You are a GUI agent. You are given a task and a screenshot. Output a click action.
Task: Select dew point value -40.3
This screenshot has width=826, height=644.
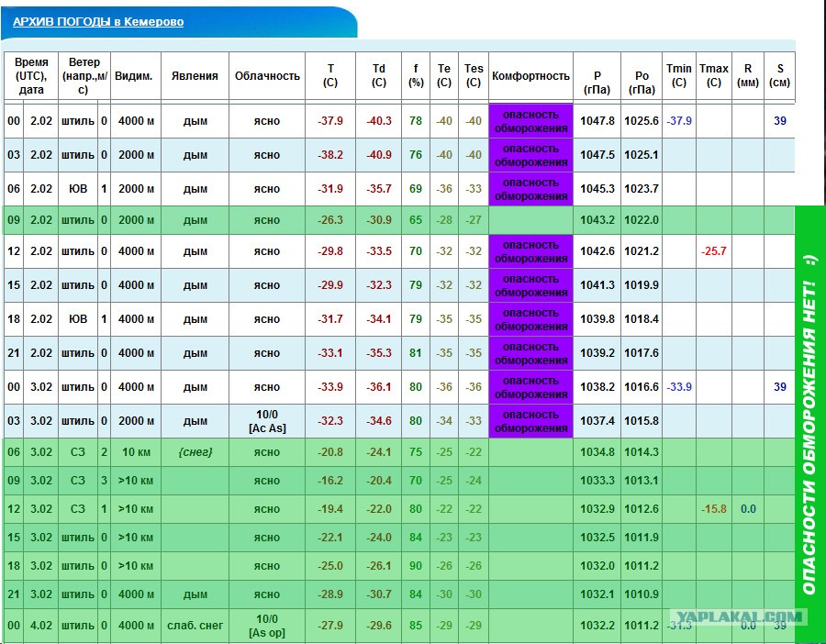(x=379, y=120)
